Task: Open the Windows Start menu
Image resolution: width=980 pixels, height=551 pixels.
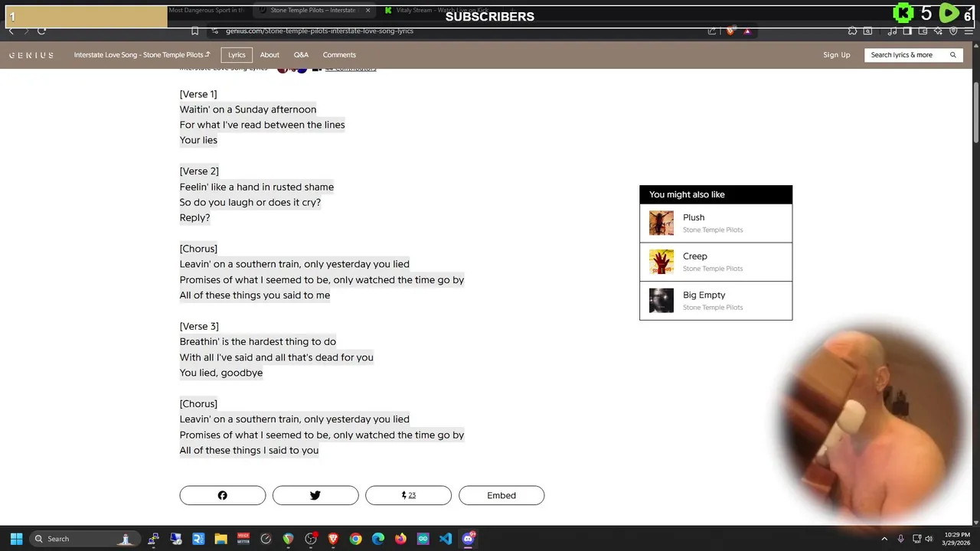Action: tap(16, 539)
